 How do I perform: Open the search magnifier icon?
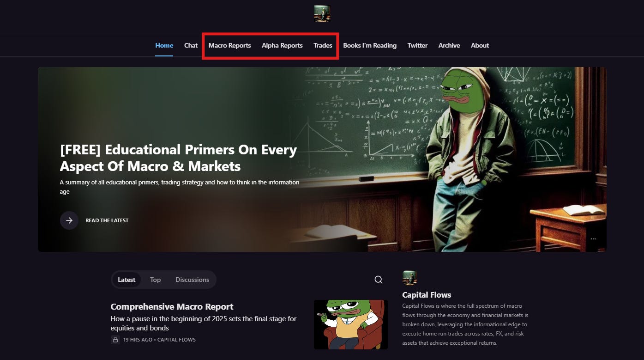pos(379,280)
